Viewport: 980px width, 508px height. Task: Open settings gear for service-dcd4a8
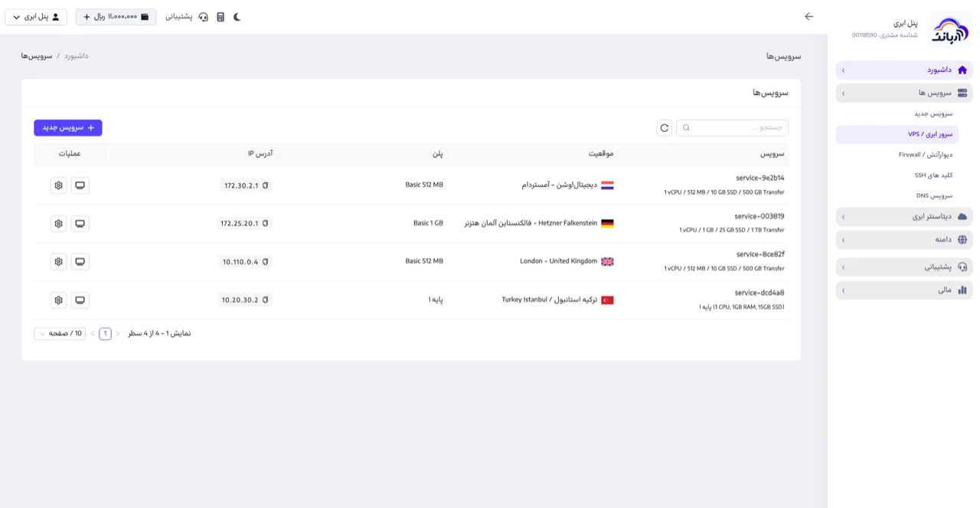(58, 300)
